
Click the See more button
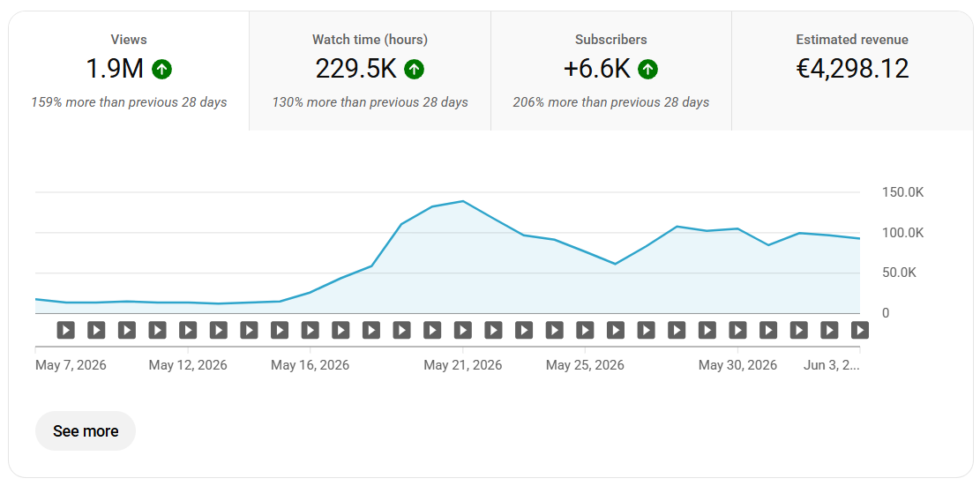coord(86,431)
